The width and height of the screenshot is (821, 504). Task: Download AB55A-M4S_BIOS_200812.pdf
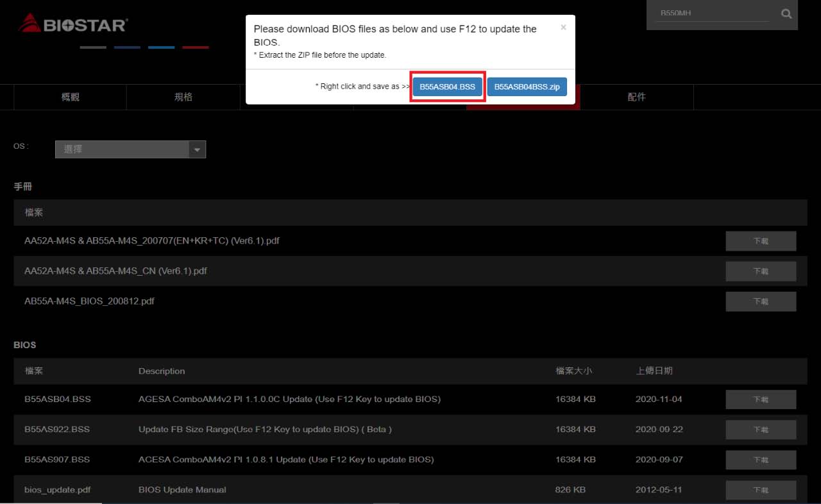761,301
